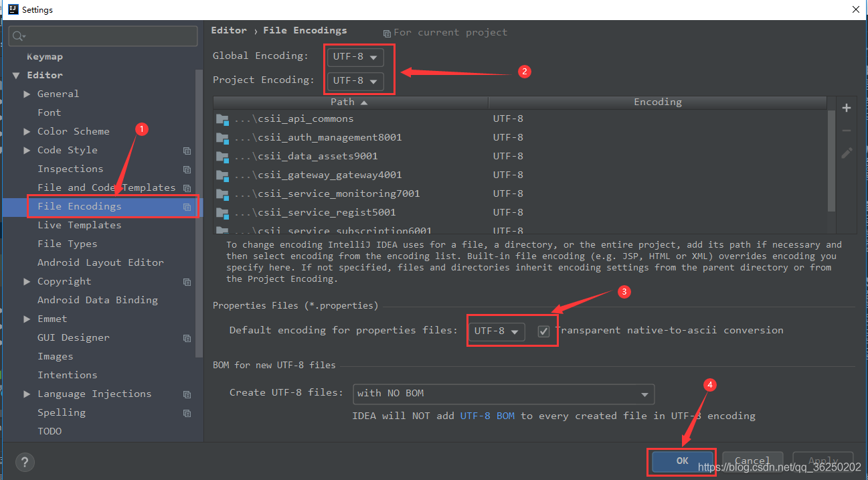This screenshot has height=480, width=868.
Task: Click folder icon of csii_data_assets9001 row
Action: pyautogui.click(x=223, y=157)
